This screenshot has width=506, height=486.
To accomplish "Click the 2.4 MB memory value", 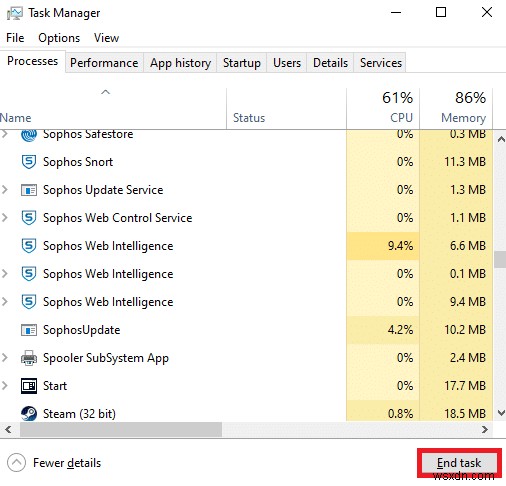I will click(468, 358).
